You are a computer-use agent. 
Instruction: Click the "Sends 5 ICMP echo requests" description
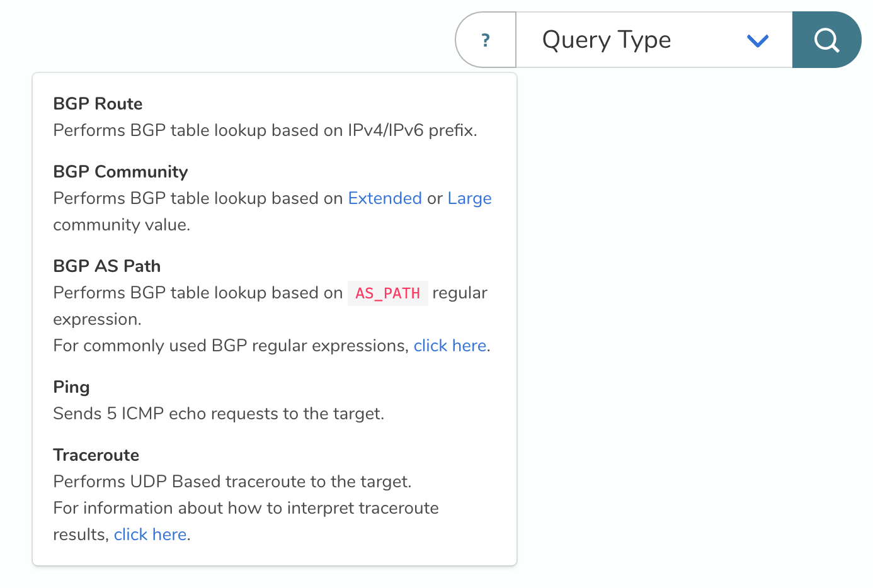[219, 414]
